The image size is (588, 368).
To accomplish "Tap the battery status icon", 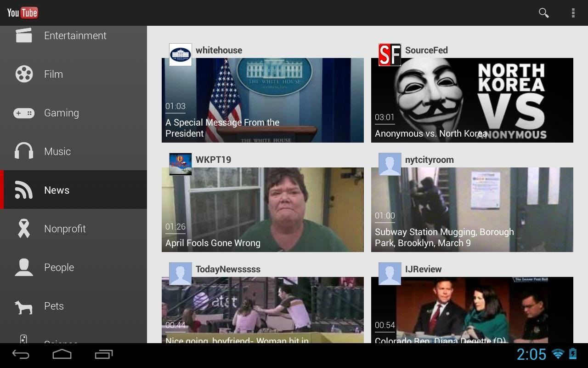I will [x=573, y=354].
